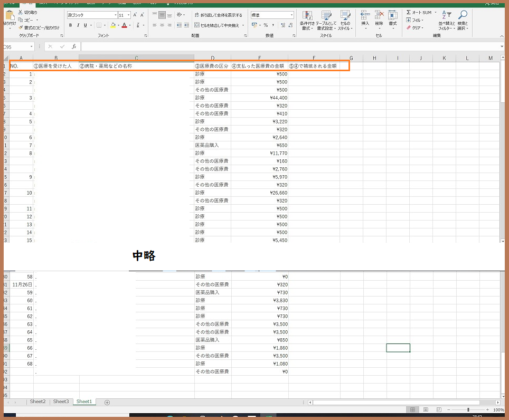Click the phonetic guide (ふりがな) icon

click(138, 25)
